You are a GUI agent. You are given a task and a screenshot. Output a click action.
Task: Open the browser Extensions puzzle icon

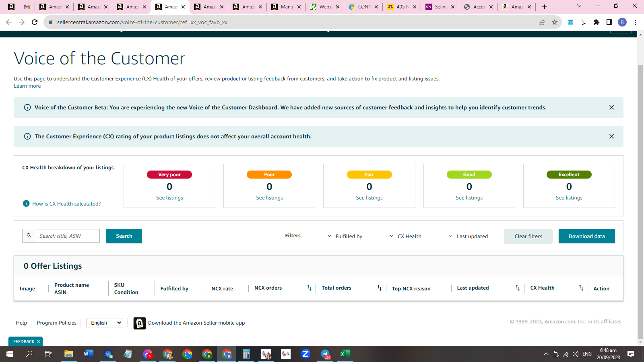click(597, 22)
